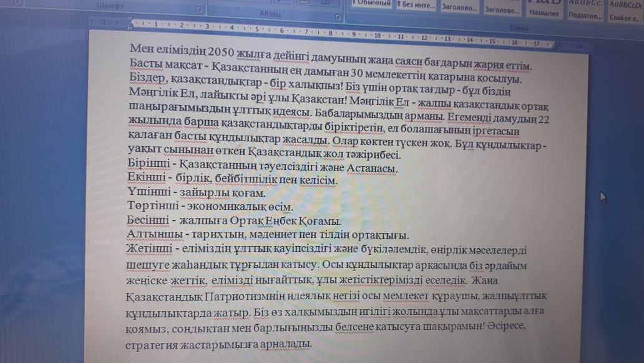Select the left indent marker on ruler
This screenshot has height=363, width=644.
coord(130,27)
